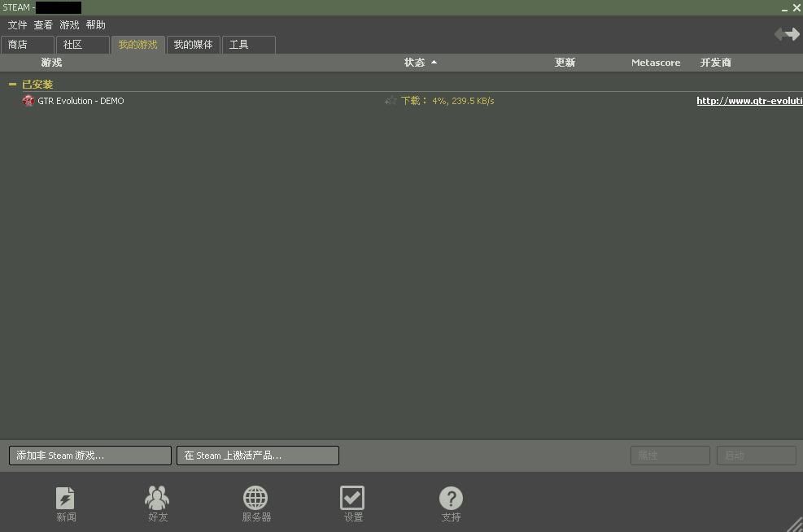Click the GTR Evolution game icon
This screenshot has height=532, width=803.
click(x=28, y=101)
